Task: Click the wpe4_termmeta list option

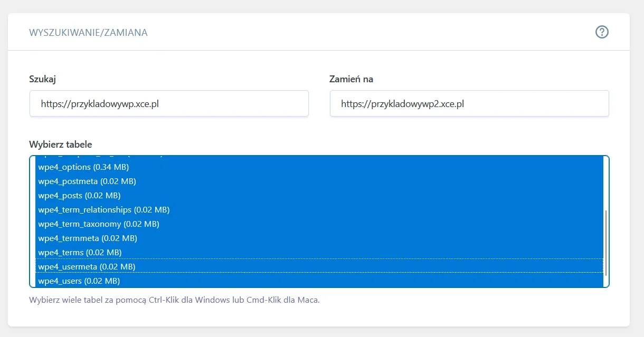Action: coord(88,238)
